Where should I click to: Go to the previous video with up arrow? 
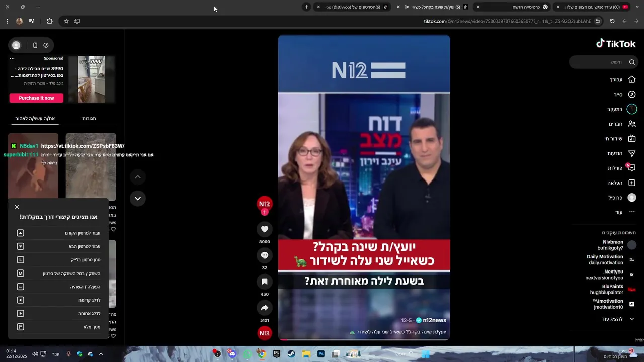coord(137,177)
